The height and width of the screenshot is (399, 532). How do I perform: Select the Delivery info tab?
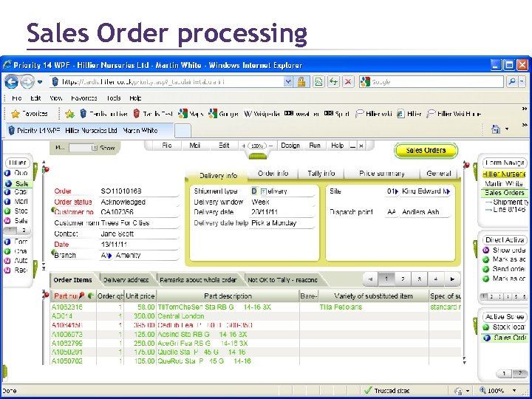click(x=218, y=175)
